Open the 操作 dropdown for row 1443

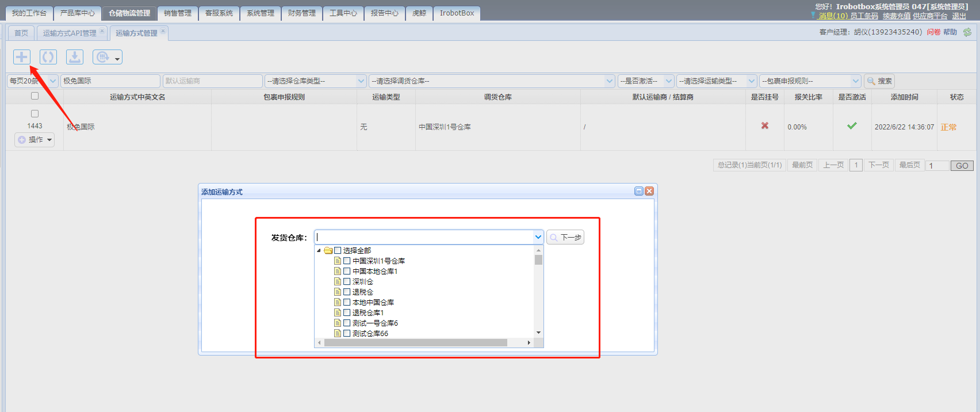point(35,140)
